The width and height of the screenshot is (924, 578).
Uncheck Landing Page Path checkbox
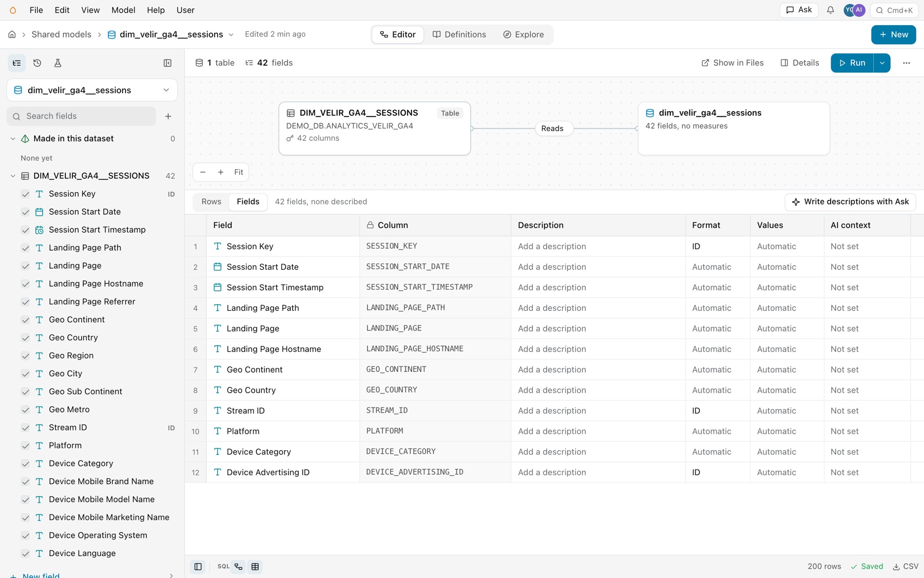point(25,248)
